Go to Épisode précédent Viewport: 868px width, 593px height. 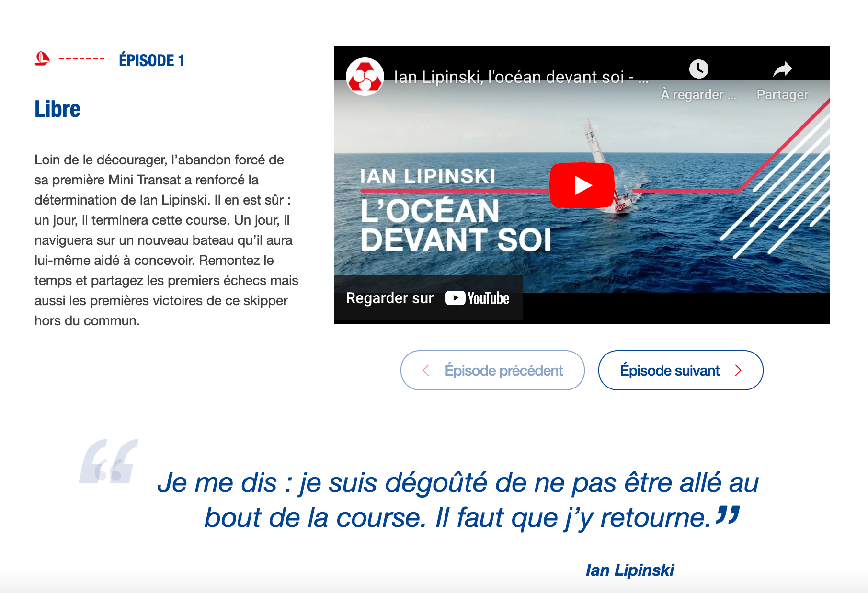pyautogui.click(x=492, y=370)
